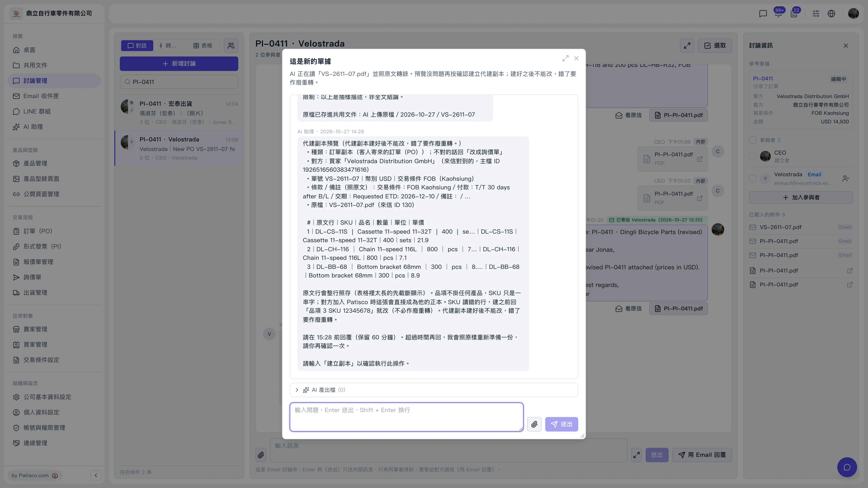Open notifications icon with 99+ badge

(x=778, y=14)
